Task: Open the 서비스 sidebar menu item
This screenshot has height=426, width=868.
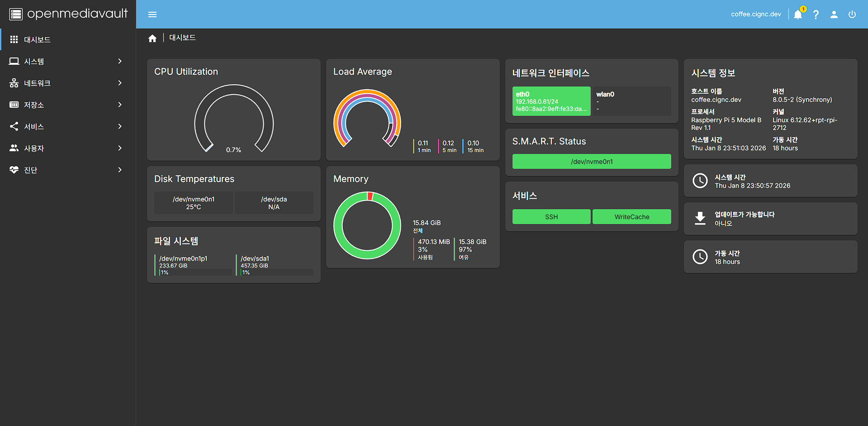Action: pyautogui.click(x=34, y=127)
